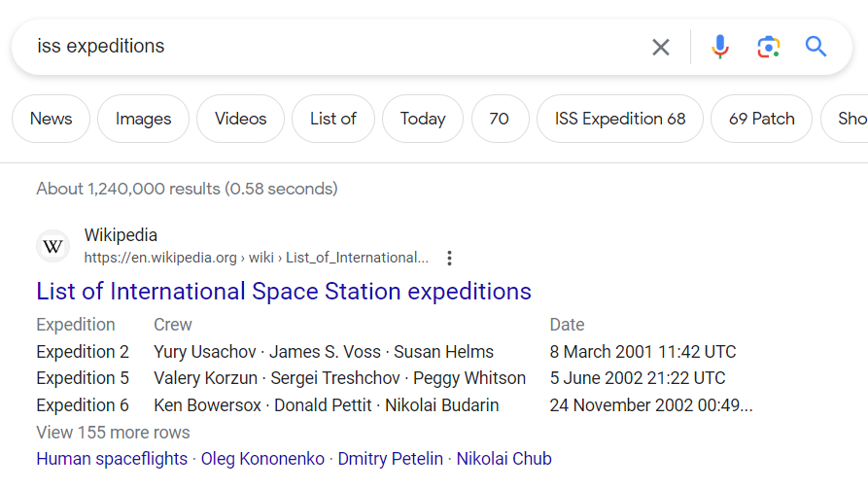This screenshot has height=489, width=868.
Task: Open 'List of International Space Station expeditions' link
Action: coord(284,292)
